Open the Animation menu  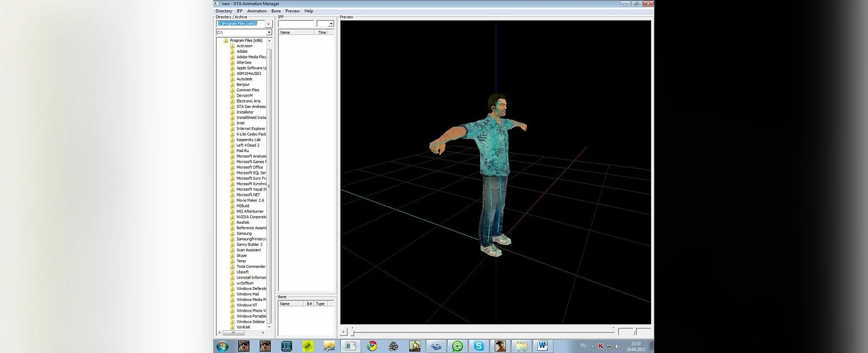coord(257,11)
